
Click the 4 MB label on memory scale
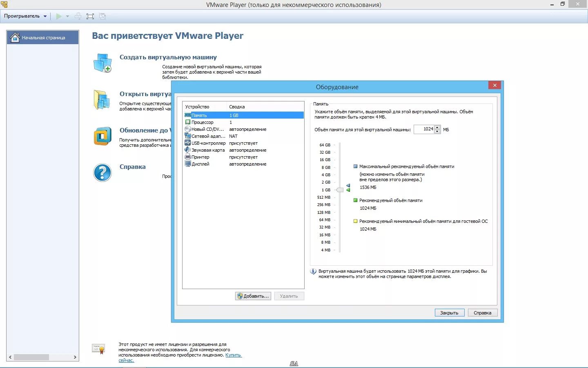pyautogui.click(x=326, y=250)
